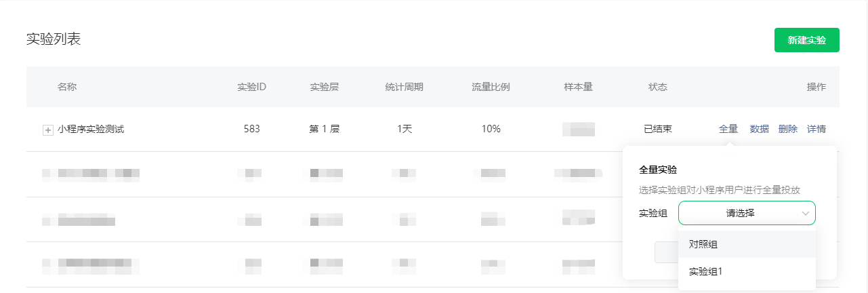This screenshot has height=293, width=868.
Task: Click the 名称 column header
Action: pos(67,87)
